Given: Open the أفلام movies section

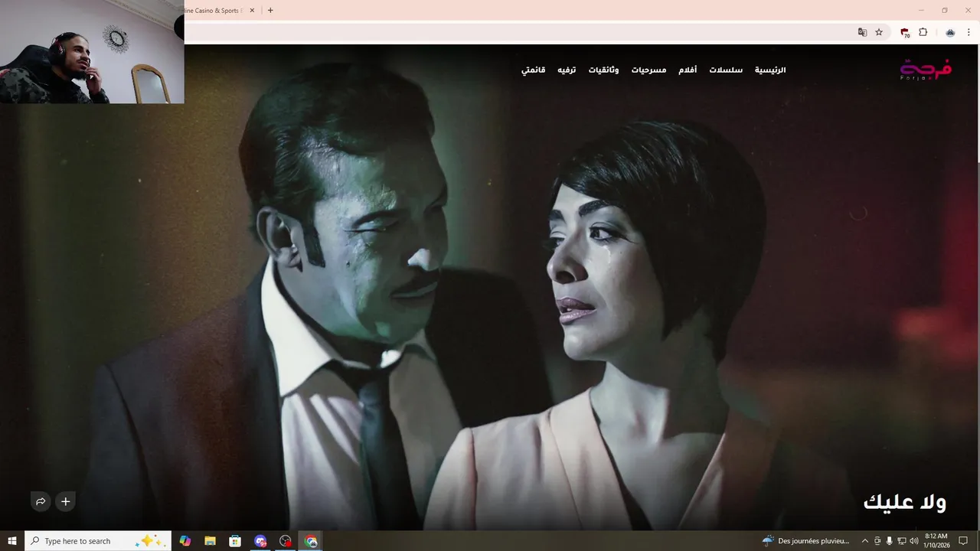Looking at the screenshot, I should click(x=688, y=70).
